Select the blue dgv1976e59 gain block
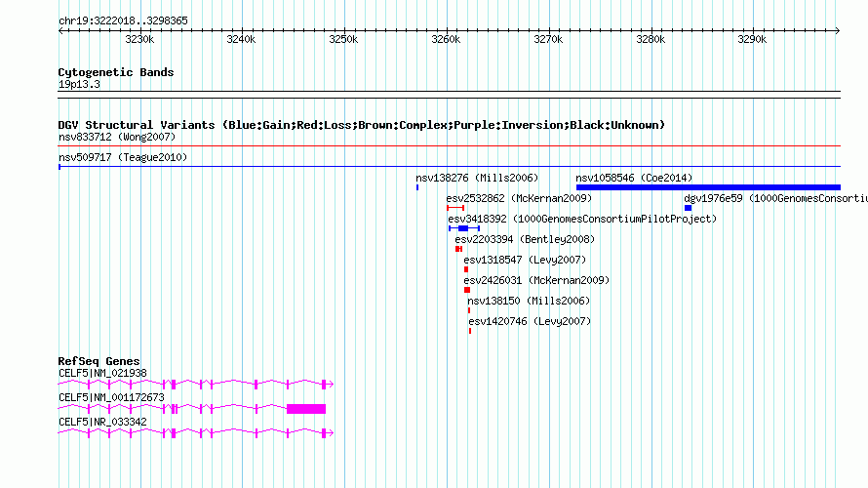This screenshot has width=868, height=488. pyautogui.click(x=689, y=208)
